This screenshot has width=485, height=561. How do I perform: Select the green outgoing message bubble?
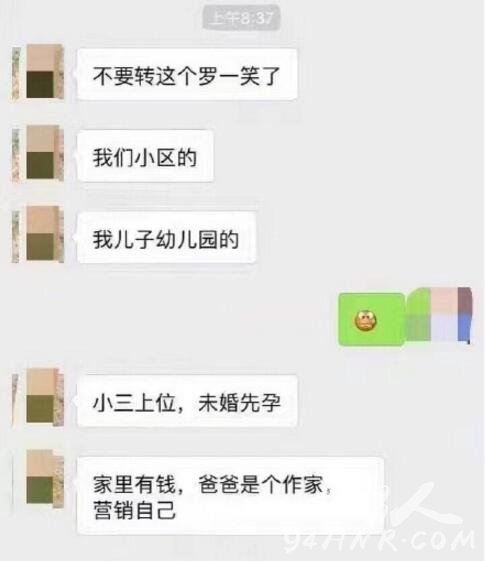click(x=372, y=319)
